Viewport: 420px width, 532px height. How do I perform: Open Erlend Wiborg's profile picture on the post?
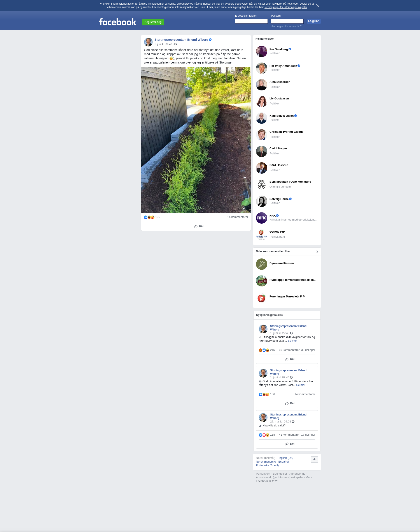coord(148,42)
